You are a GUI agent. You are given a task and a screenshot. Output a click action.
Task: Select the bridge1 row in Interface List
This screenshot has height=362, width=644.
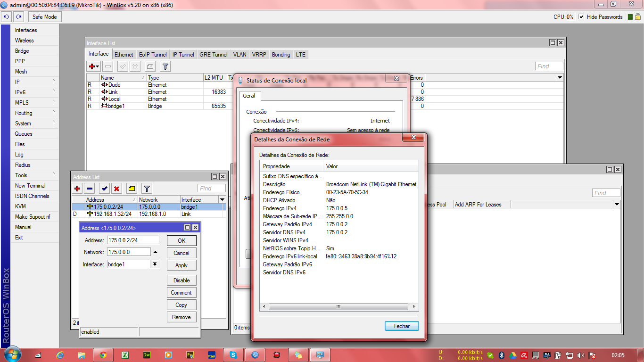(x=255, y=106)
